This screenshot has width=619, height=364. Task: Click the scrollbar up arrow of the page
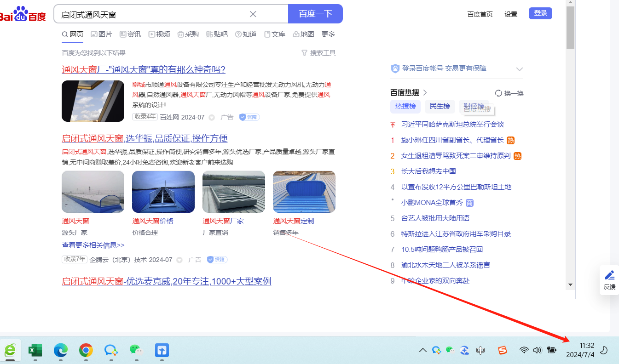click(571, 3)
